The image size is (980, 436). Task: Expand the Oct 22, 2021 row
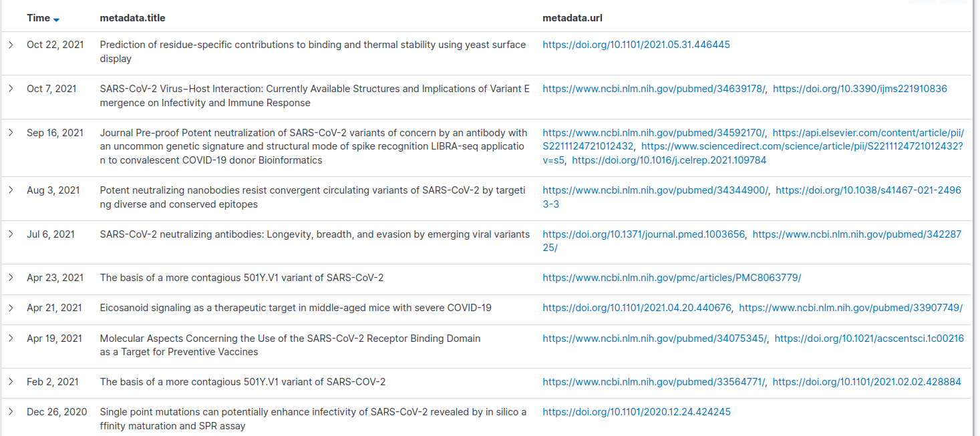[11, 45]
